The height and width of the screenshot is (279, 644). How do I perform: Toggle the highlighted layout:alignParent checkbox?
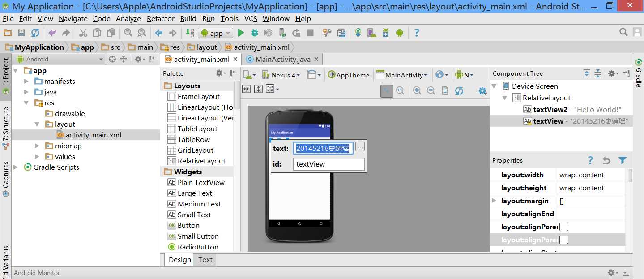tap(564, 240)
